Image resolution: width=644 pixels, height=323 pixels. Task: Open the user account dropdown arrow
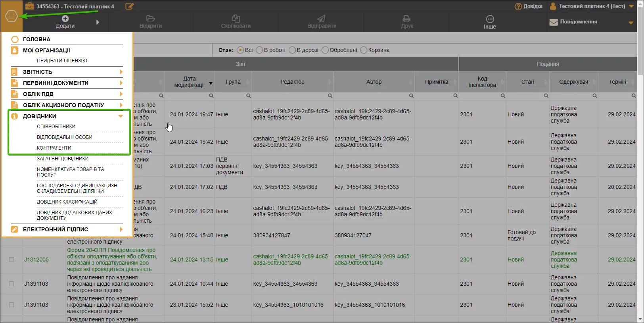(x=631, y=6)
